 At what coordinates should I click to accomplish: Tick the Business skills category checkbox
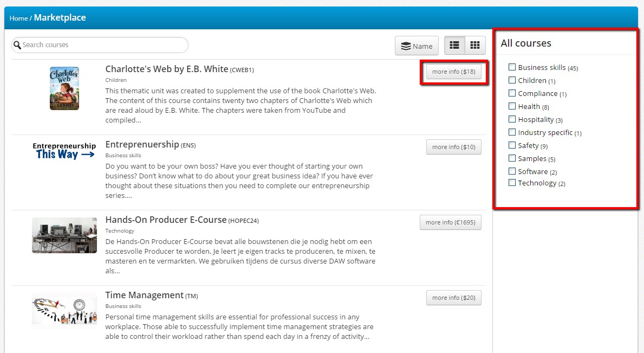pyautogui.click(x=512, y=67)
